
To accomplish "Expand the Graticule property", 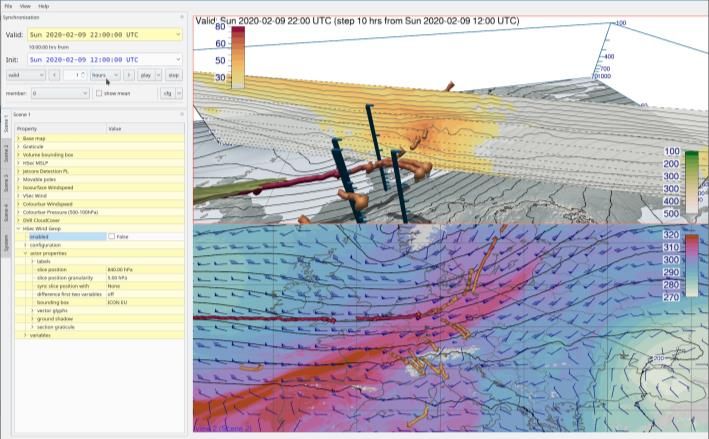I will 19,146.
